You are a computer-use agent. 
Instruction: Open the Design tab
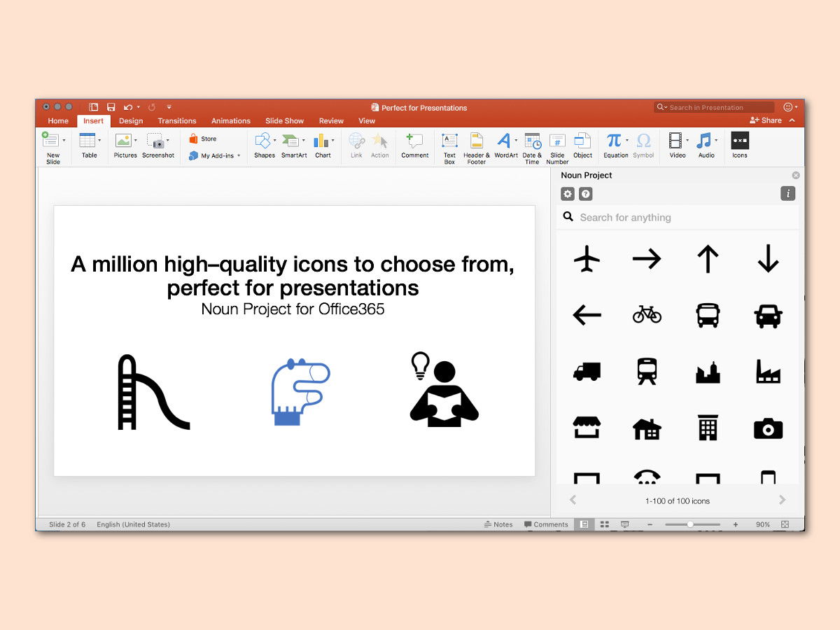pos(131,121)
